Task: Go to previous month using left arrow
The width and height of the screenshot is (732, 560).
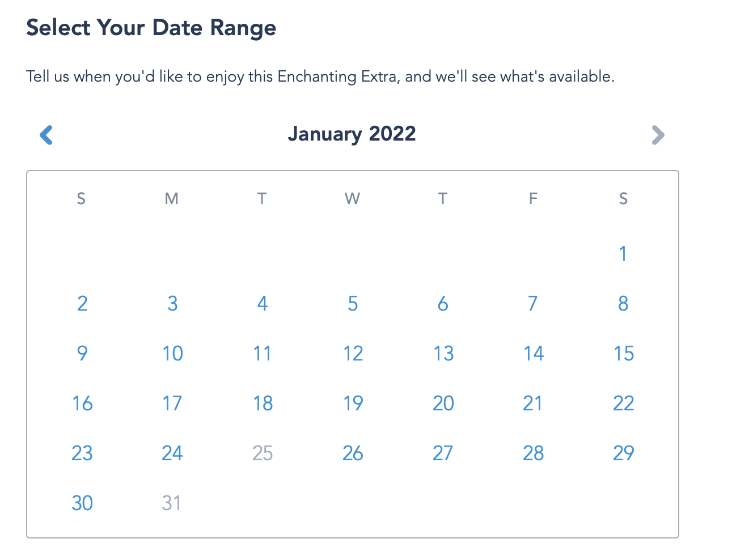Action: 46,135
